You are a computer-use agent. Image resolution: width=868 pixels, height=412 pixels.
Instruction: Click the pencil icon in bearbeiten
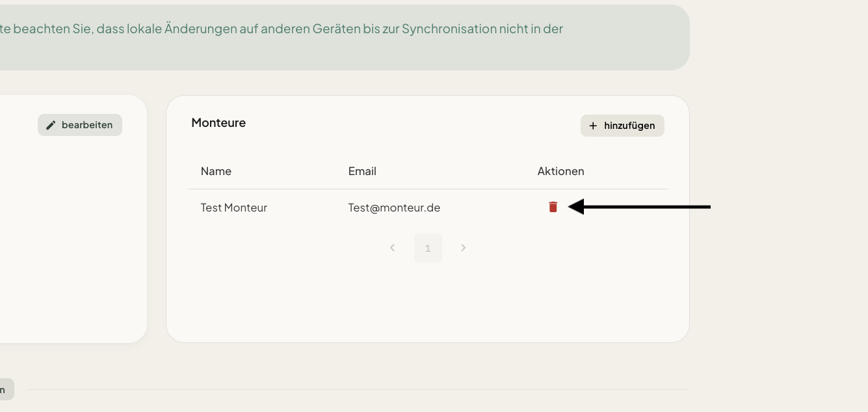pyautogui.click(x=51, y=125)
